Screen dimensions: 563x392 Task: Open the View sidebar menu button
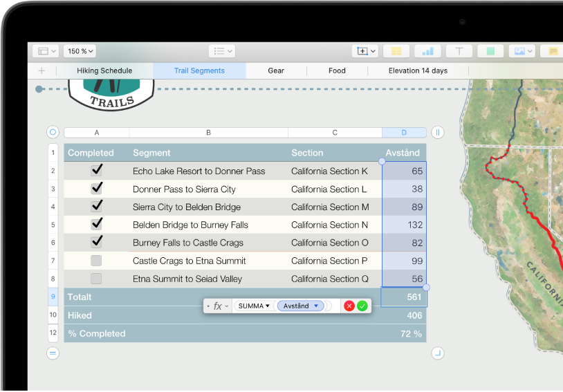pyautogui.click(x=46, y=51)
